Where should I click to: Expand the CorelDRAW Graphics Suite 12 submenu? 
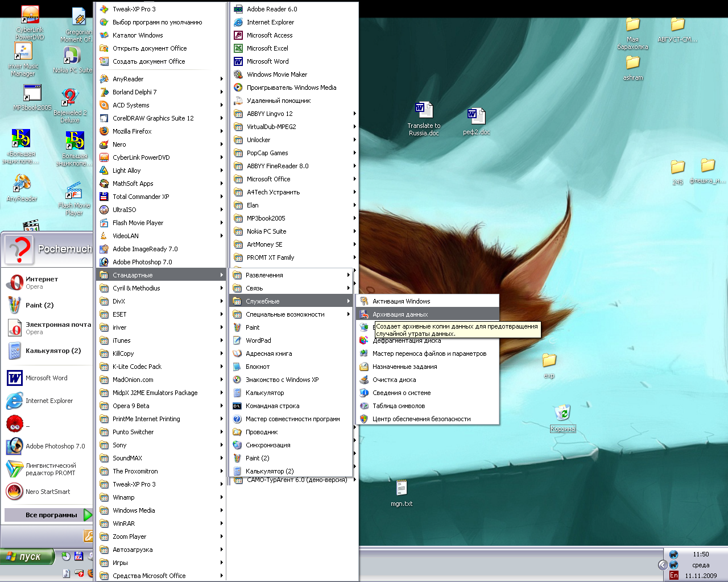click(x=161, y=118)
